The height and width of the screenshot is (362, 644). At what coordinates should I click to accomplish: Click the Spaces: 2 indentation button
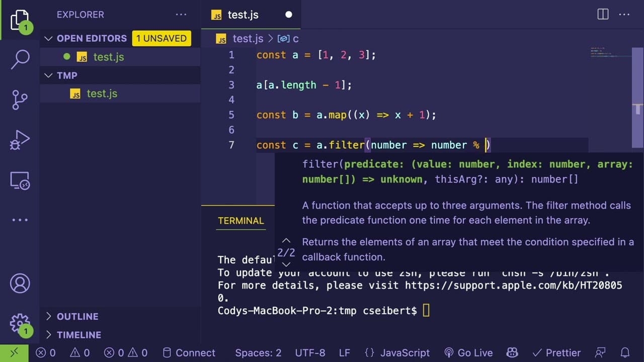[258, 352]
